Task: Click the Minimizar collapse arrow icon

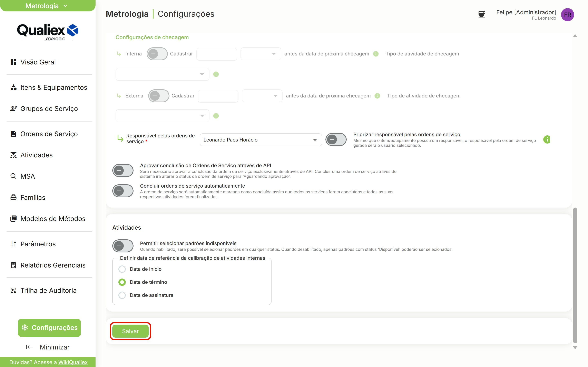Action: (x=29, y=347)
